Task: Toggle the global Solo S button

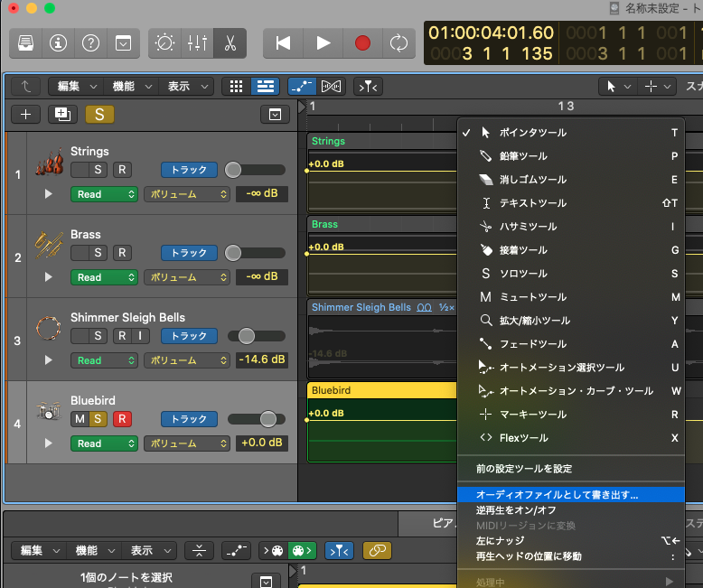Action: (99, 115)
